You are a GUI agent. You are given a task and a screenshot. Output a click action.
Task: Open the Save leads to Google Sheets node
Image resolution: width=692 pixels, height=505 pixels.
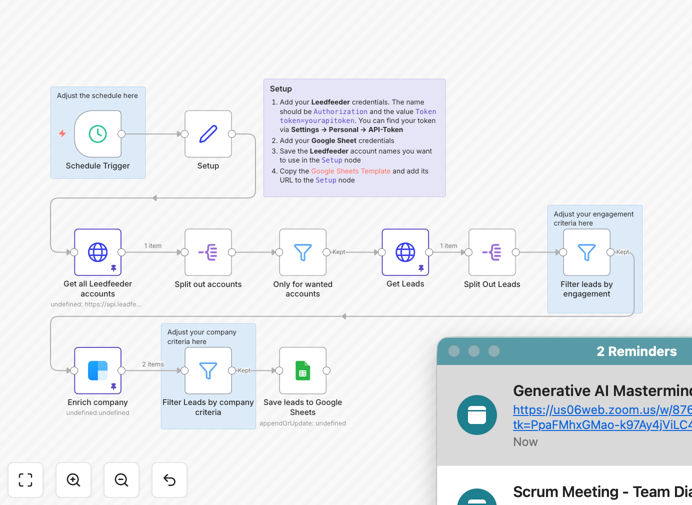[x=303, y=370]
